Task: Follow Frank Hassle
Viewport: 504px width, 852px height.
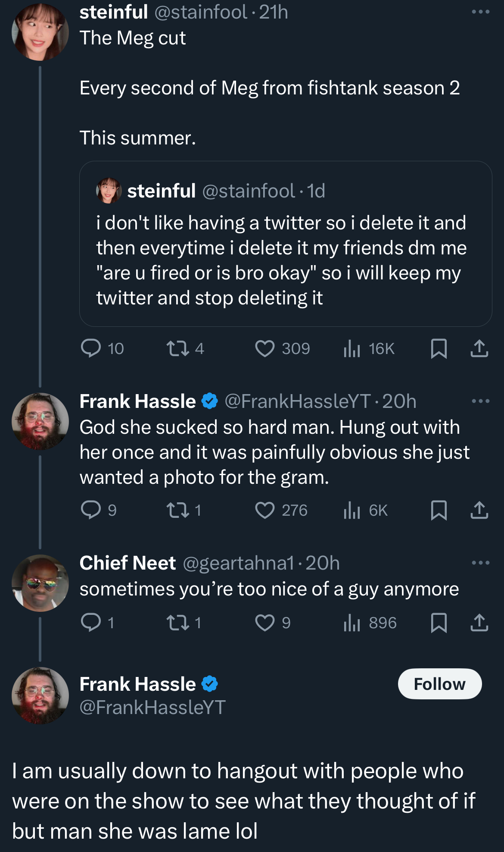Action: (x=439, y=684)
